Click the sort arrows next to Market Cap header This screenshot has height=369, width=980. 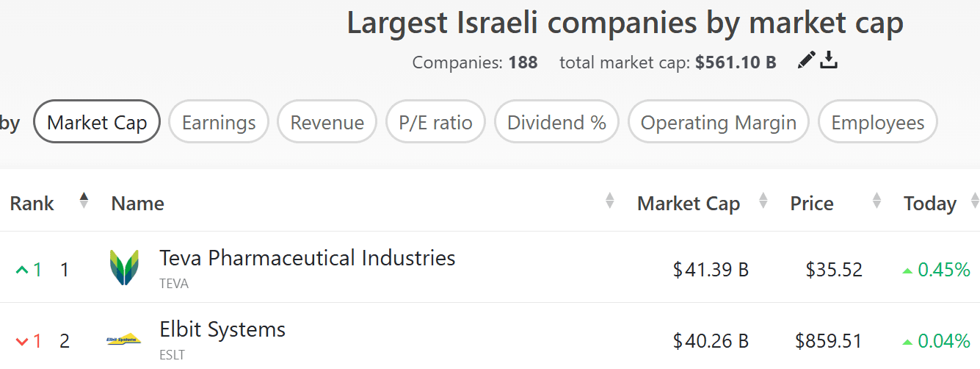[763, 201]
